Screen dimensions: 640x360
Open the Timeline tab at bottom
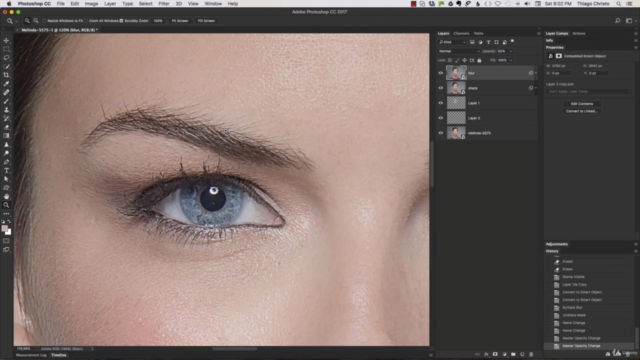tap(59, 355)
